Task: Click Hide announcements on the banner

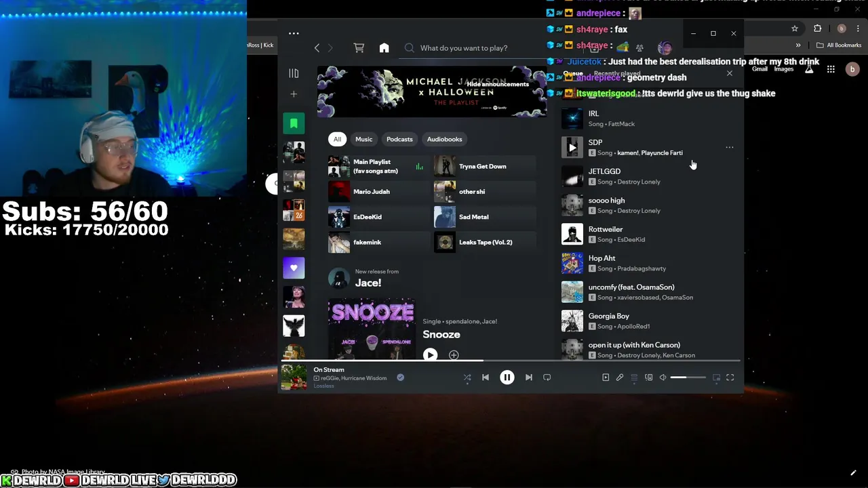Action: 497,84
